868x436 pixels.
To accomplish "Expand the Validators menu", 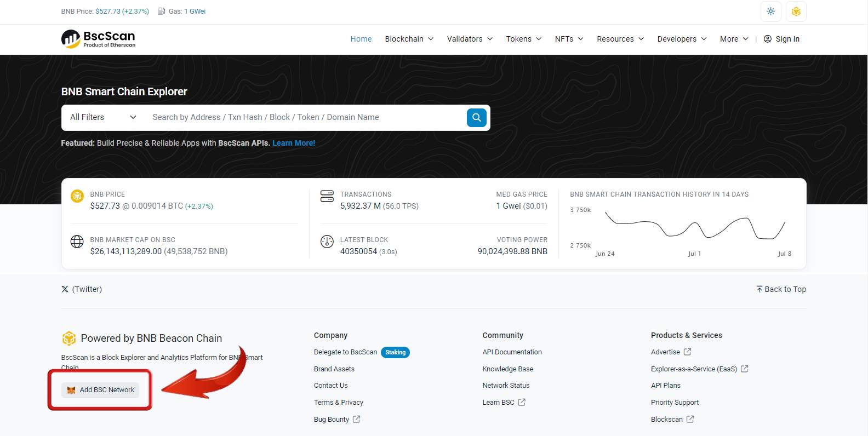I will [470, 39].
